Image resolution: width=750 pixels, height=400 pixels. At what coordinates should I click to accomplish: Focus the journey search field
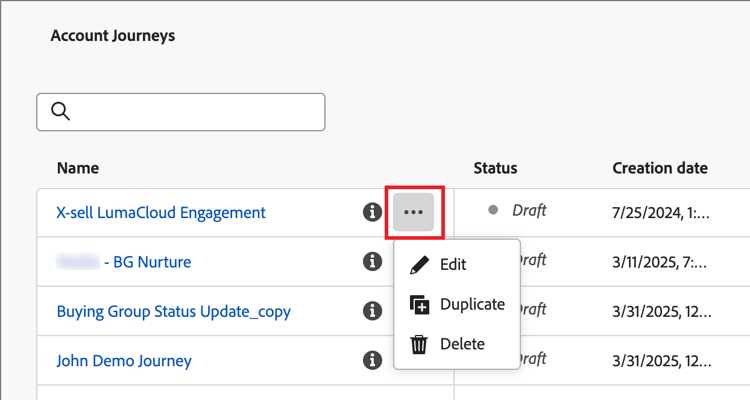pyautogui.click(x=195, y=112)
